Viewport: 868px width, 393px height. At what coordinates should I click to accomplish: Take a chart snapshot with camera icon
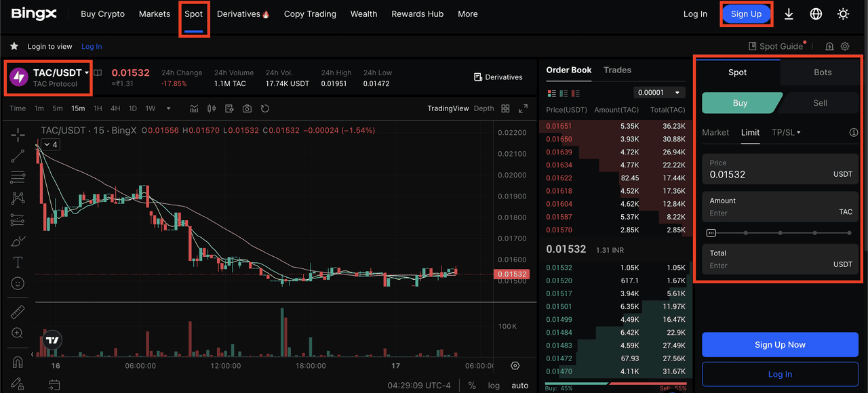coord(247,108)
